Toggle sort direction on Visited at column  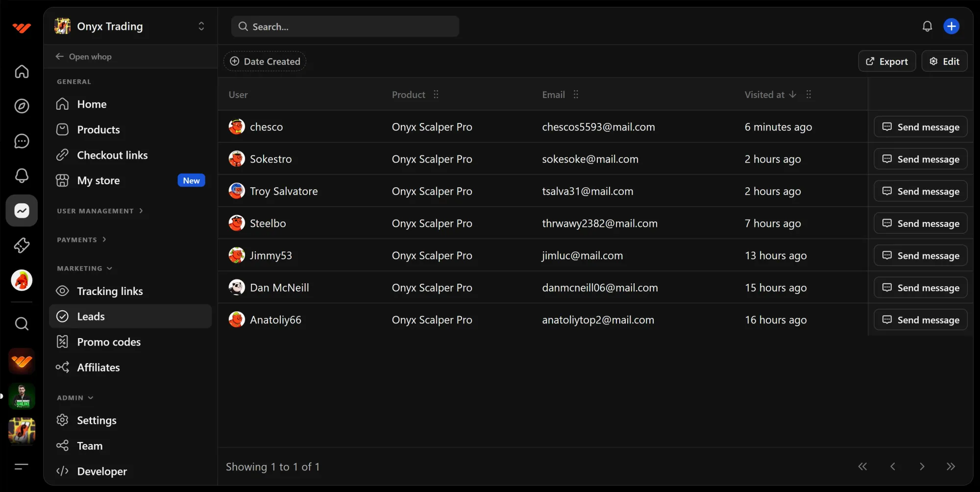(x=793, y=94)
